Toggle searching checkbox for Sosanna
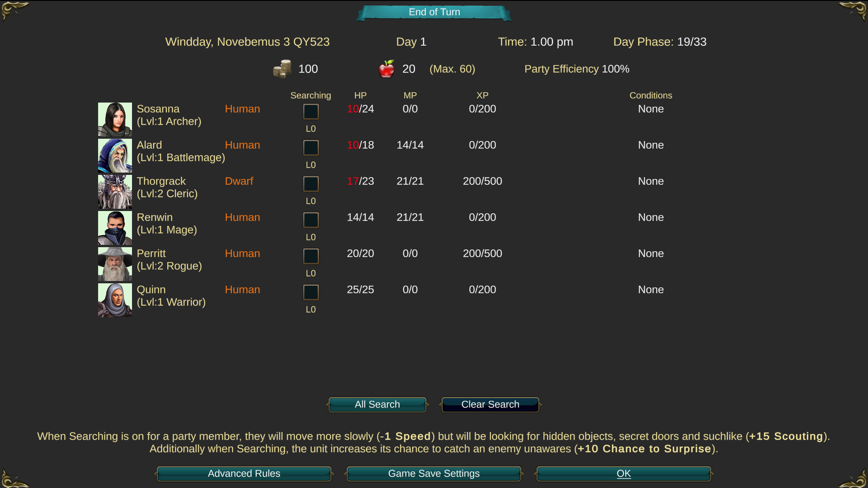The height and width of the screenshot is (488, 868). [x=311, y=112]
